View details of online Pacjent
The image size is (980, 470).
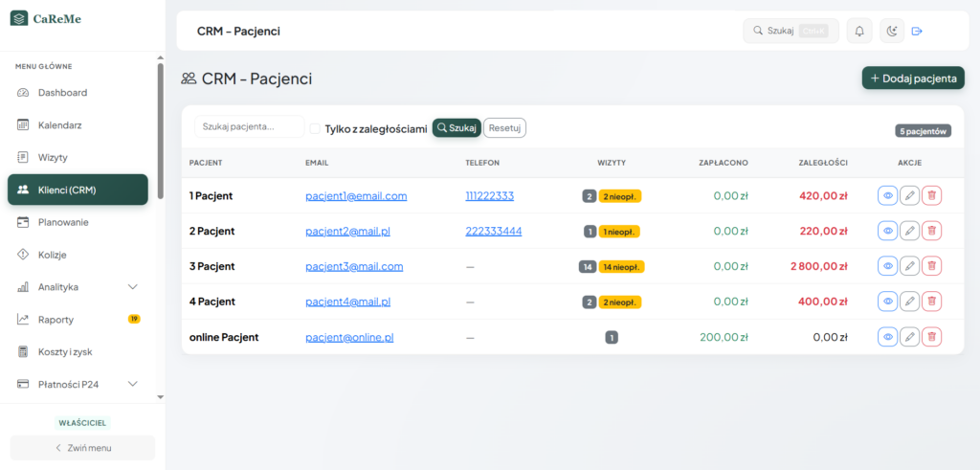[887, 337]
